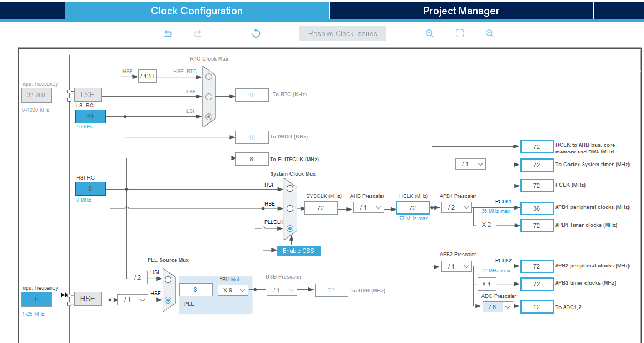Screen dimensions: 644x343
Task: Click the Enable CSS button
Action: point(298,251)
